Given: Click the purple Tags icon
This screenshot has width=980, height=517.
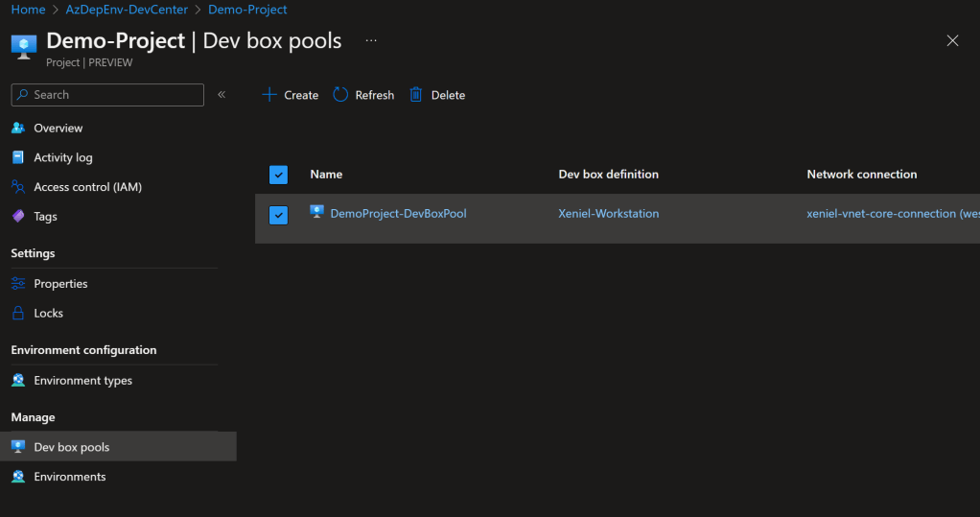Looking at the screenshot, I should click(x=18, y=217).
